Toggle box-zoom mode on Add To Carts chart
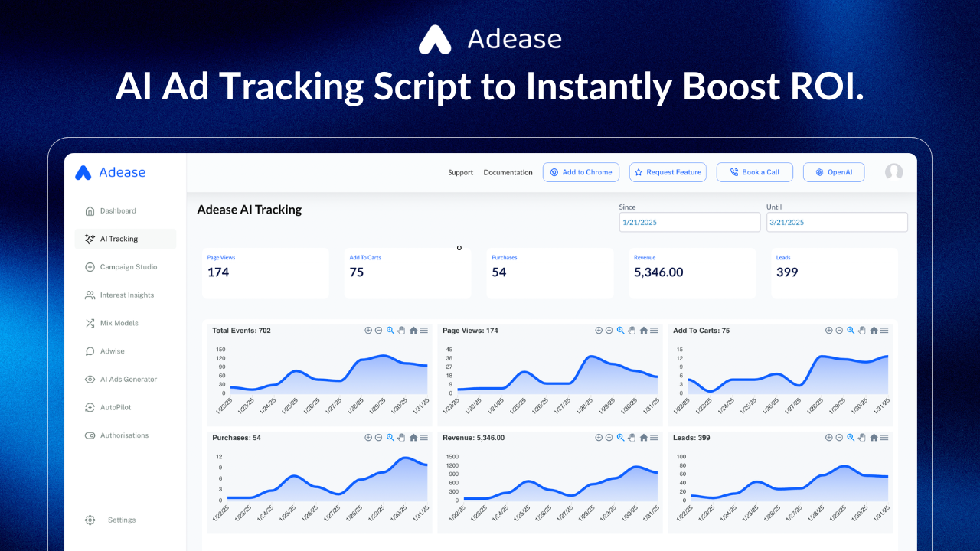 (x=850, y=330)
